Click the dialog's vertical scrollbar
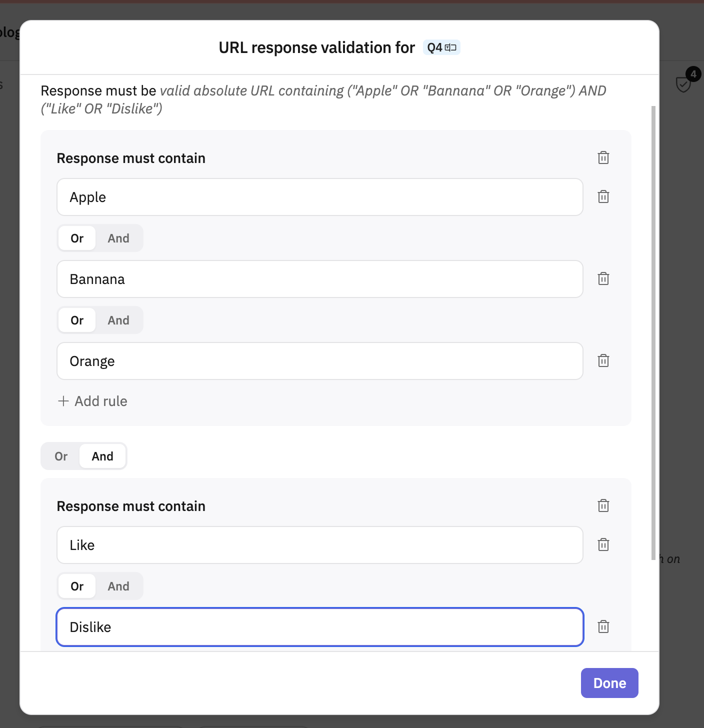 tap(653, 332)
